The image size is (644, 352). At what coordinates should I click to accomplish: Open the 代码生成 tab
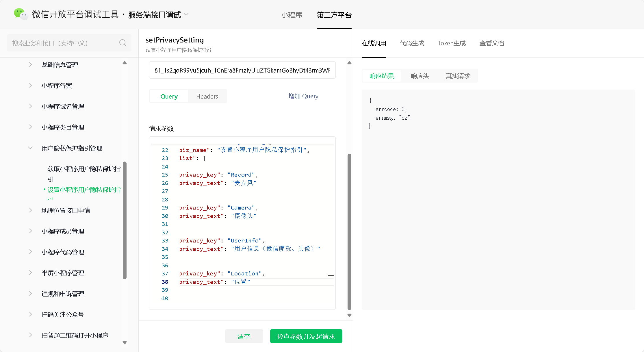412,43
